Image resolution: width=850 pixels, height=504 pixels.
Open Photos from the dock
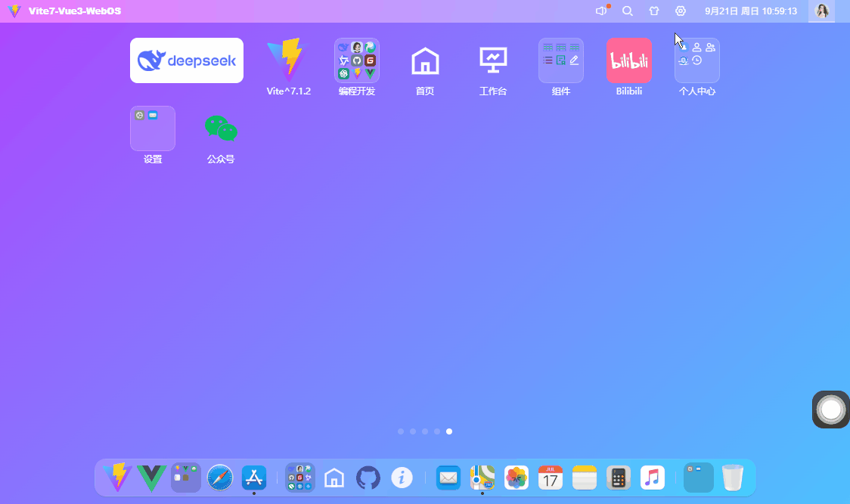click(x=516, y=478)
